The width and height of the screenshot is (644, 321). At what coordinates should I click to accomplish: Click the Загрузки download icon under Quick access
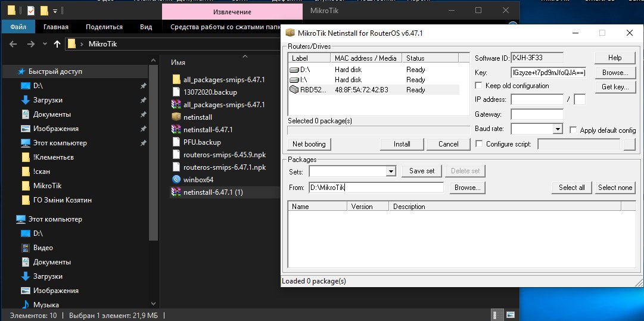tap(26, 99)
